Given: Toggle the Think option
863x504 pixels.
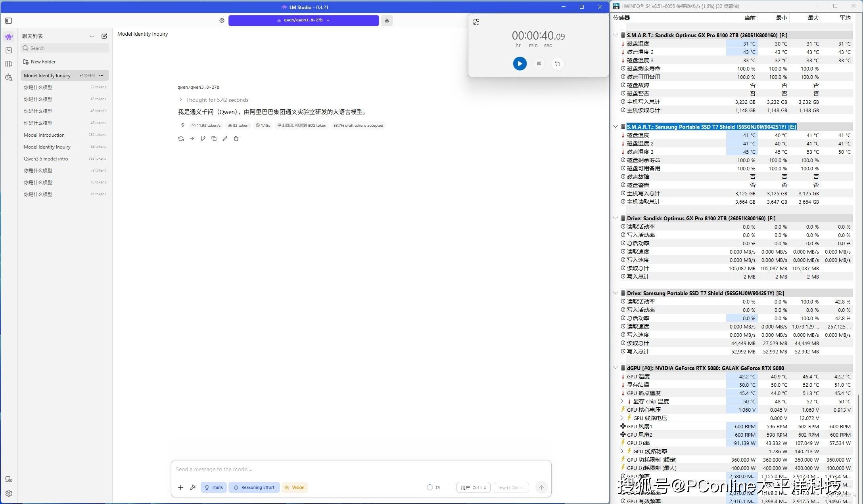Looking at the screenshot, I should coord(214,487).
